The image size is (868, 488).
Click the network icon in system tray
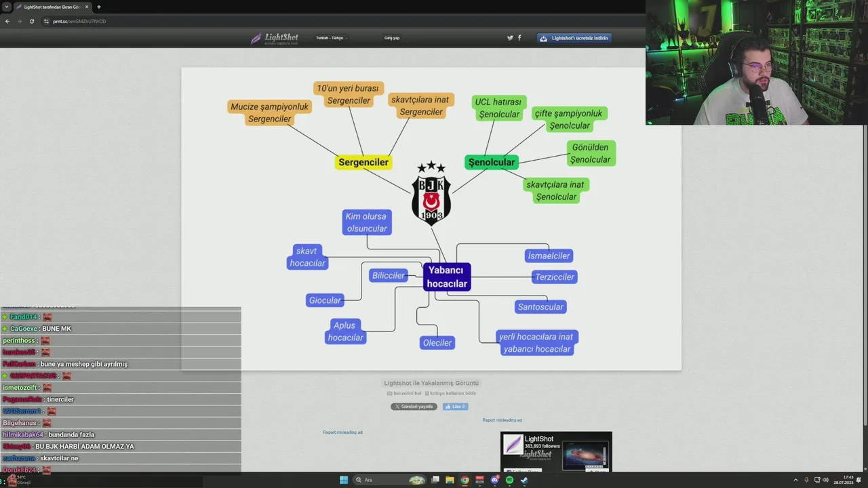[x=816, y=480]
